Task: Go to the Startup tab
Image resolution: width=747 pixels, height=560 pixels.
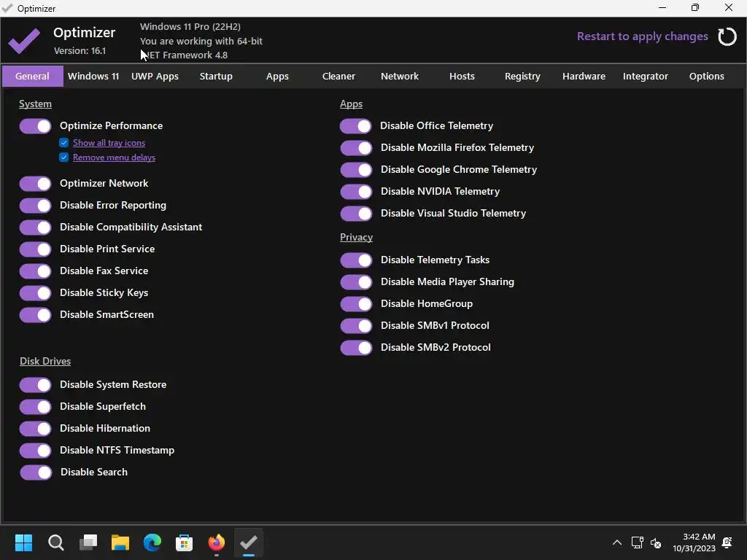Action: [x=216, y=76]
